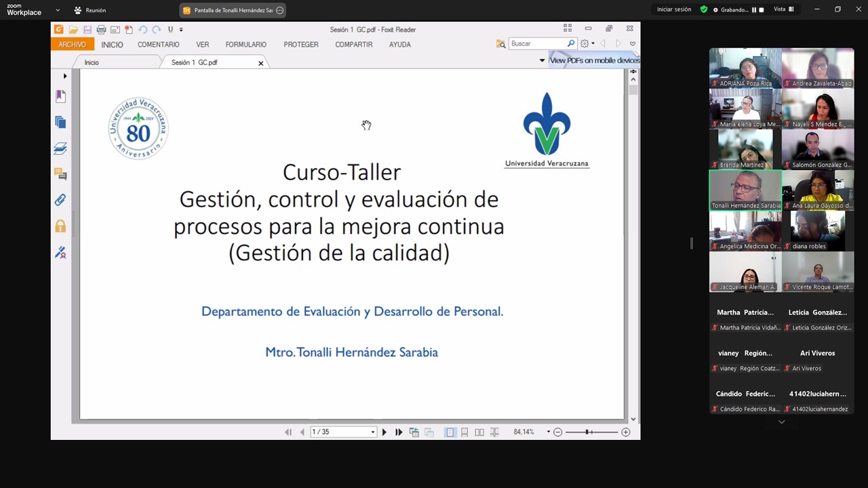Screen dimensions: 868x488
Task: Click the Iniciar sesión button in Zoom
Action: [x=673, y=9]
